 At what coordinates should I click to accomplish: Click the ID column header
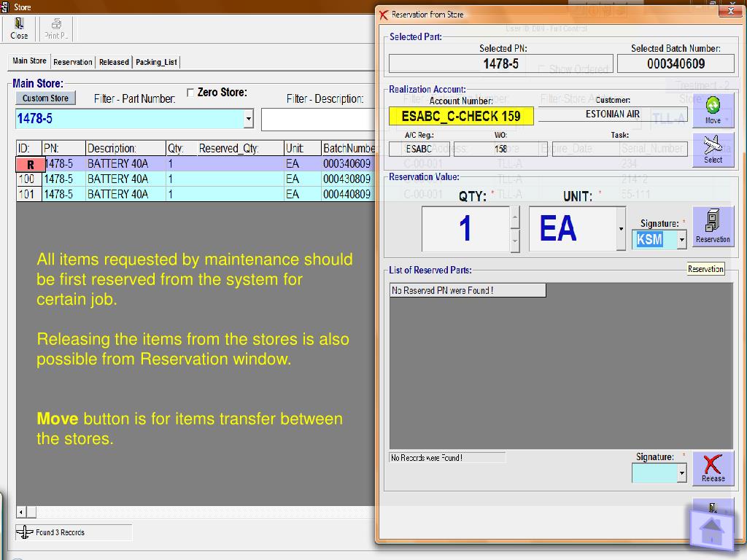click(x=29, y=149)
